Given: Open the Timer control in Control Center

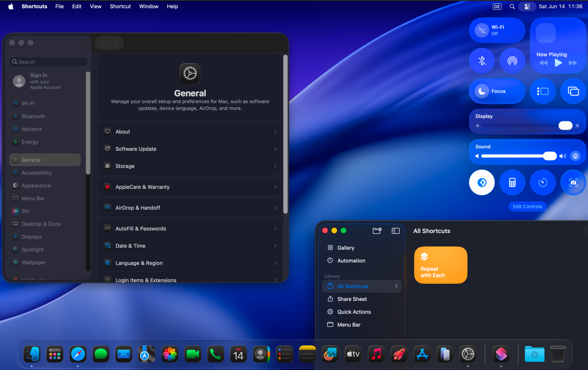Looking at the screenshot, I should [x=543, y=183].
